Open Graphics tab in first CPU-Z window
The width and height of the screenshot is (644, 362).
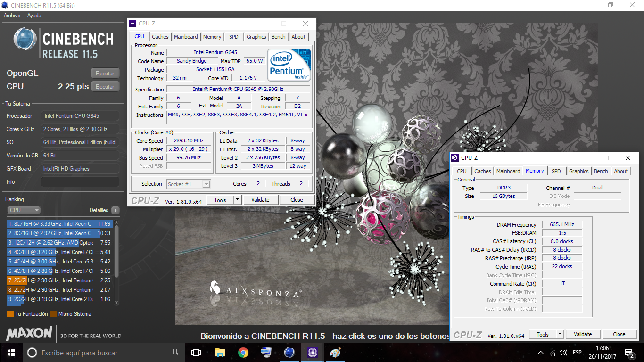coord(256,37)
